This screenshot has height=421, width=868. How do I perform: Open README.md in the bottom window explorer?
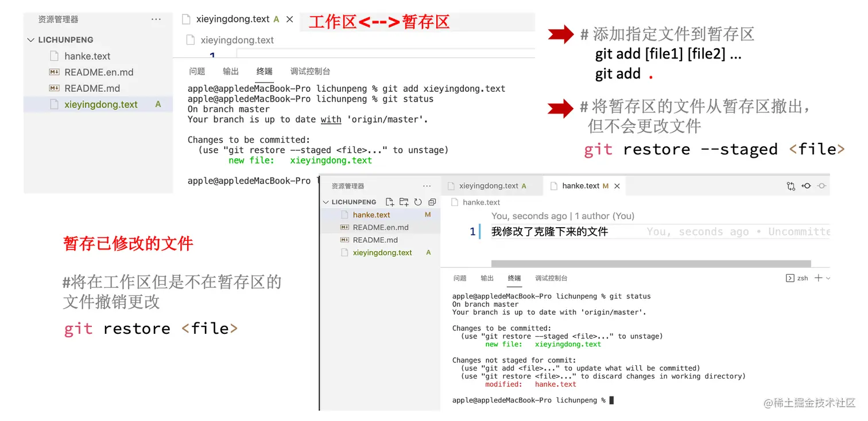click(380, 240)
